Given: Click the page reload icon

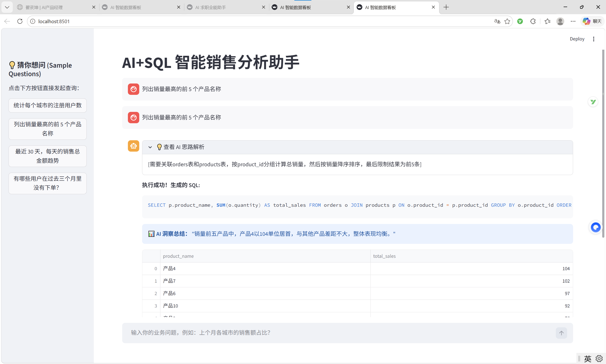Looking at the screenshot, I should point(20,21).
